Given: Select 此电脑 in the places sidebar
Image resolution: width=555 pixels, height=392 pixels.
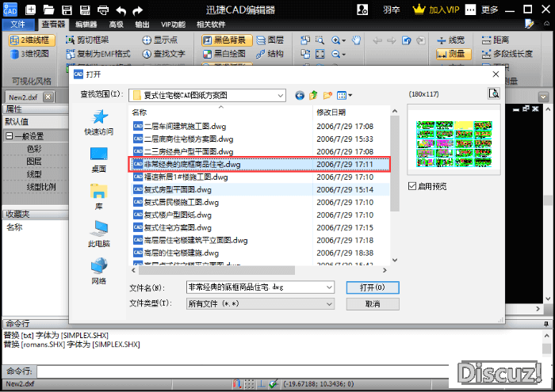Looking at the screenshot, I should click(x=99, y=234).
